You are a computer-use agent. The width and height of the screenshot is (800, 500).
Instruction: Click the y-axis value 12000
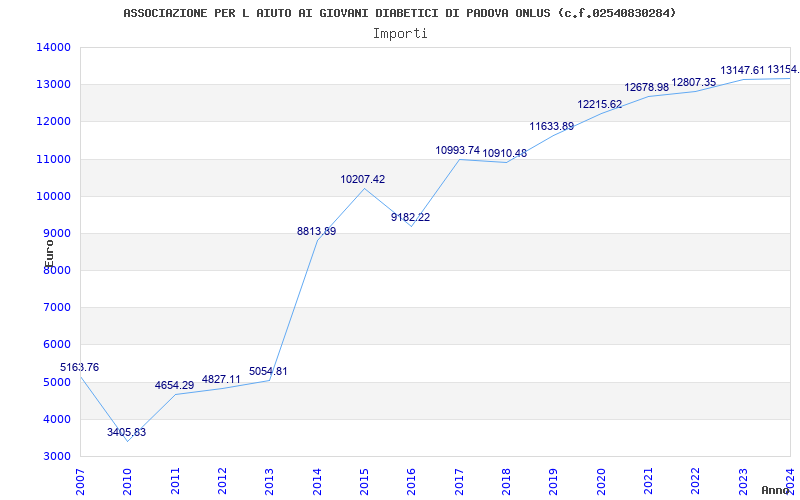click(53, 122)
